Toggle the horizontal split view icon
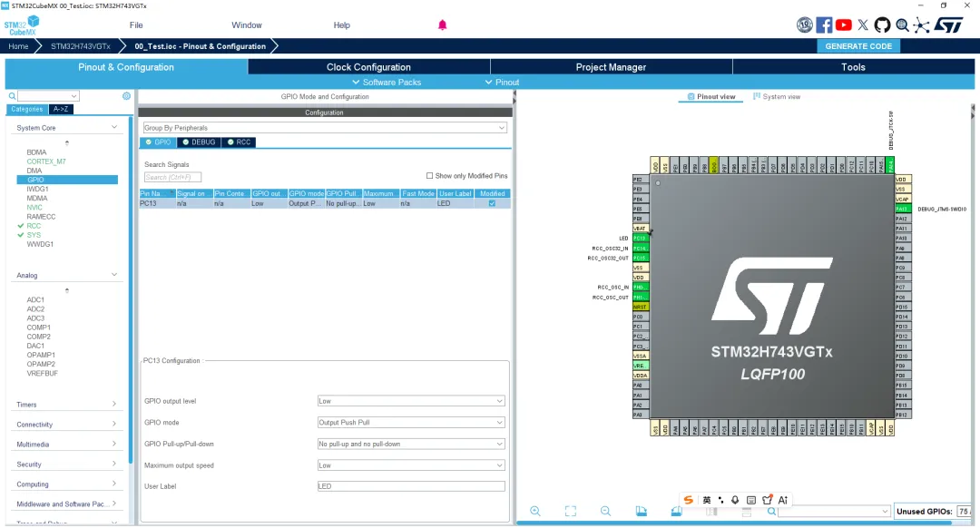 [746, 512]
